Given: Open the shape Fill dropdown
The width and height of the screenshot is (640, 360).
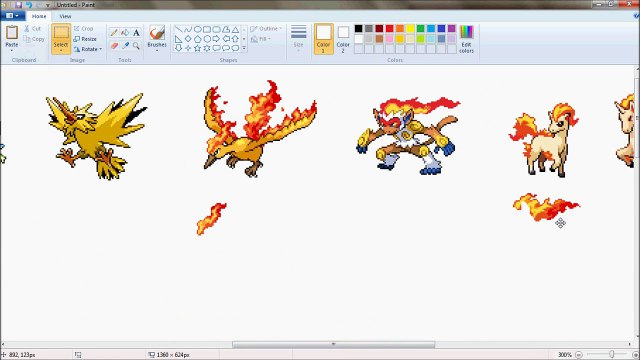Looking at the screenshot, I should point(260,39).
